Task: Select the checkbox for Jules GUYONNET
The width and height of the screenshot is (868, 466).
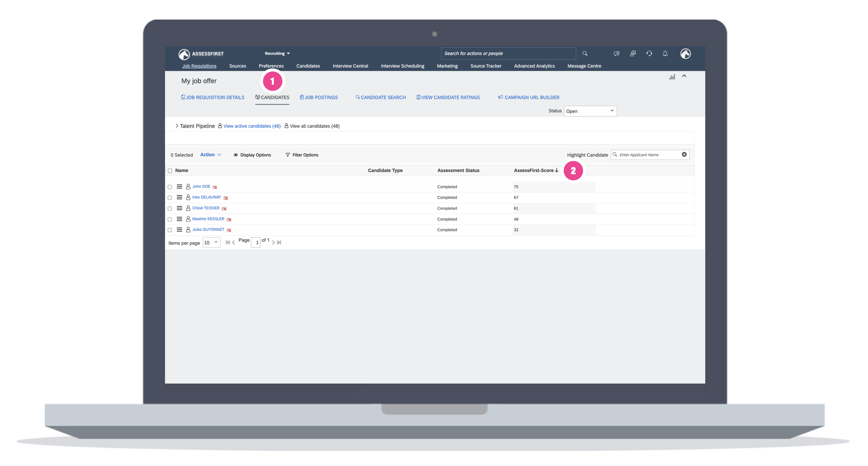Action: (x=170, y=230)
